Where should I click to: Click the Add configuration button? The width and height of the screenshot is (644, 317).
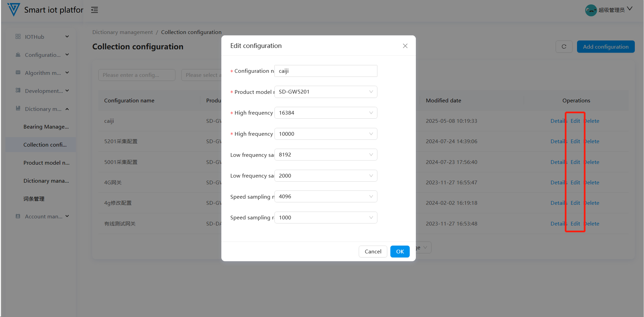pyautogui.click(x=605, y=47)
